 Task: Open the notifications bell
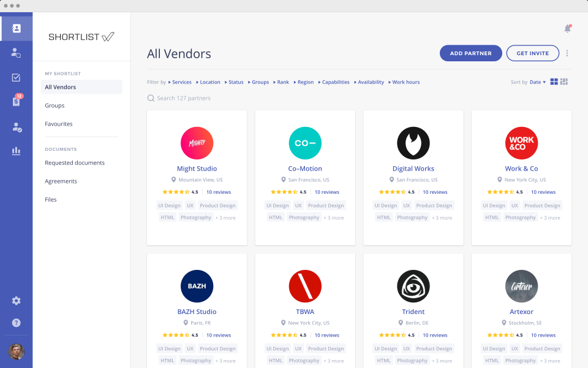click(x=567, y=29)
